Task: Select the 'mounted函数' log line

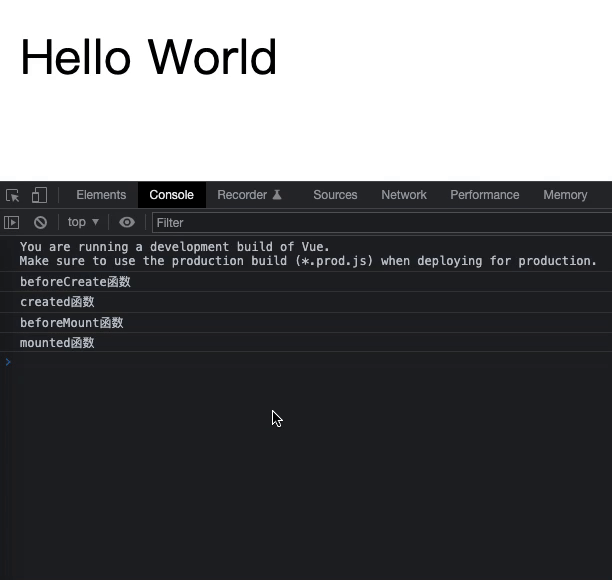Action: pos(57,343)
